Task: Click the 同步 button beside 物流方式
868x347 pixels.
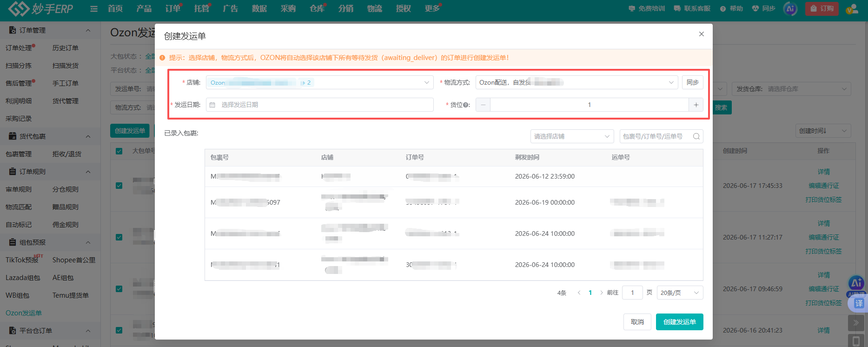Action: [x=693, y=82]
